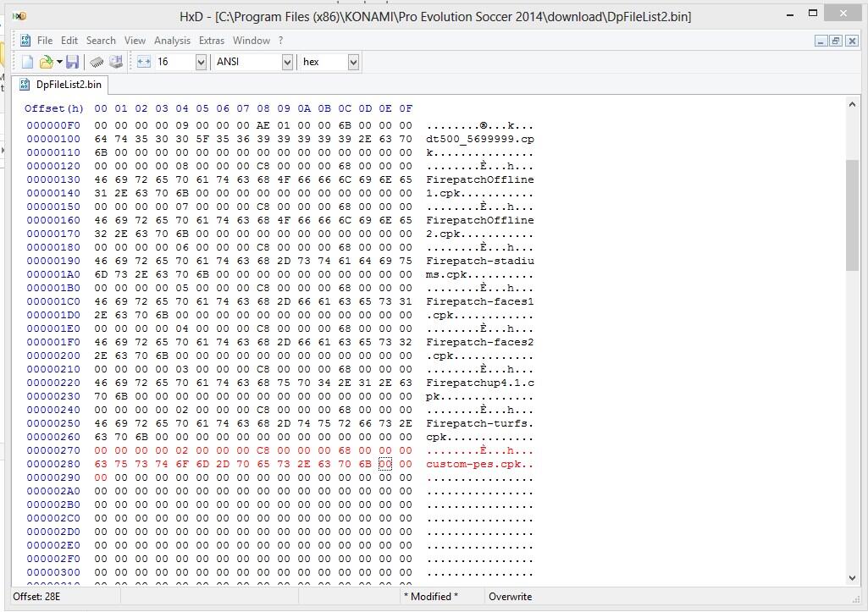Screen dimensions: 868x612
Task: Click the red 00 byte in row 00000290
Action: [x=101, y=477]
